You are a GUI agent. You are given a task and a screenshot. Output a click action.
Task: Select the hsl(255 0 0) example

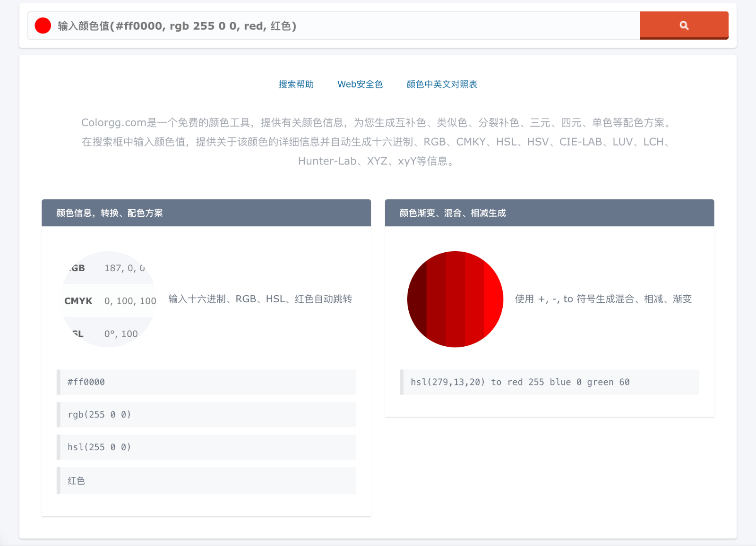[x=206, y=447]
